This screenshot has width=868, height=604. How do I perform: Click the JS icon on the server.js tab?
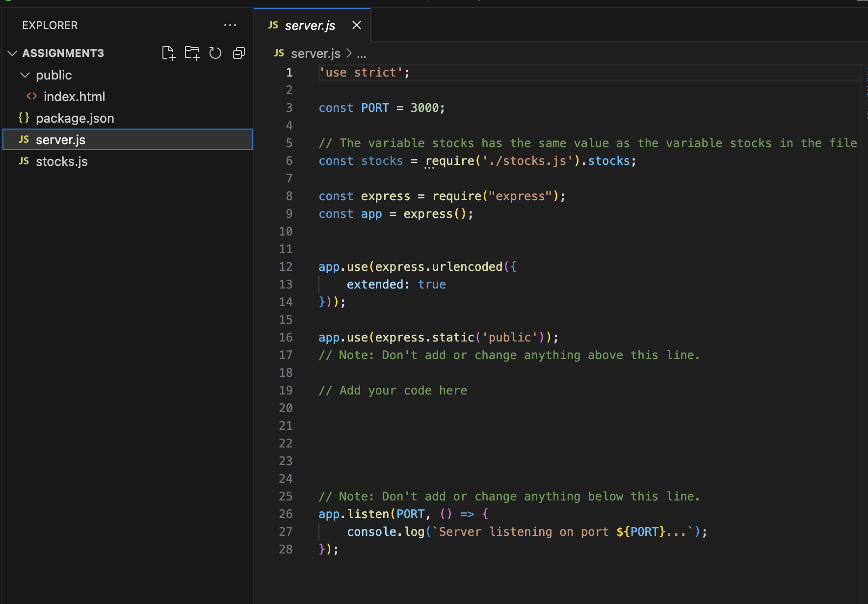(x=273, y=25)
